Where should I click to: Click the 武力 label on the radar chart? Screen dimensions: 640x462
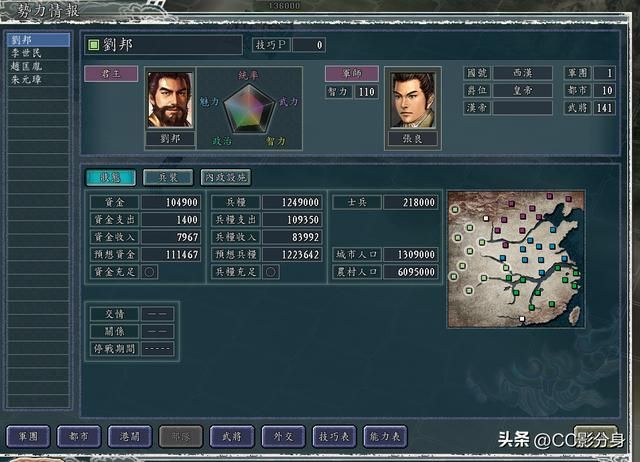tap(289, 102)
